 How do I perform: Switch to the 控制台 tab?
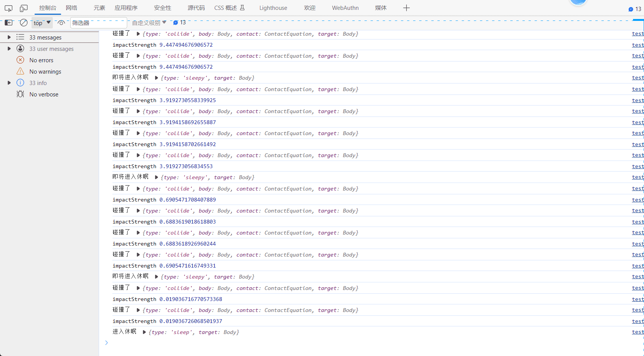click(x=48, y=8)
